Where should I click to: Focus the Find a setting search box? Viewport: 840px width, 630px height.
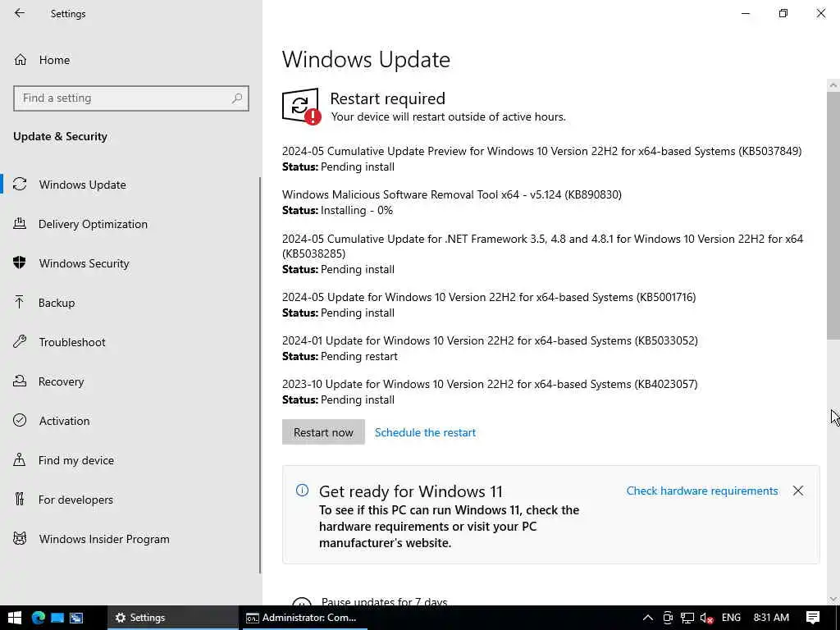(131, 98)
